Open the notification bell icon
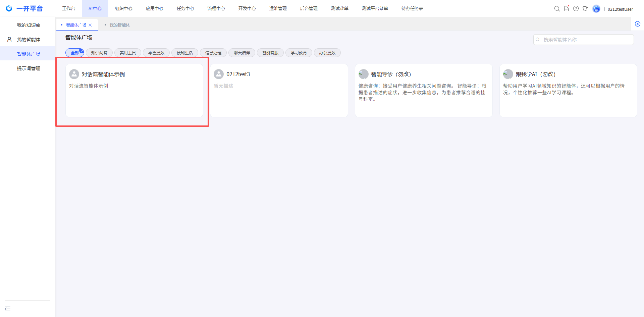The image size is (644, 317). [x=585, y=9]
